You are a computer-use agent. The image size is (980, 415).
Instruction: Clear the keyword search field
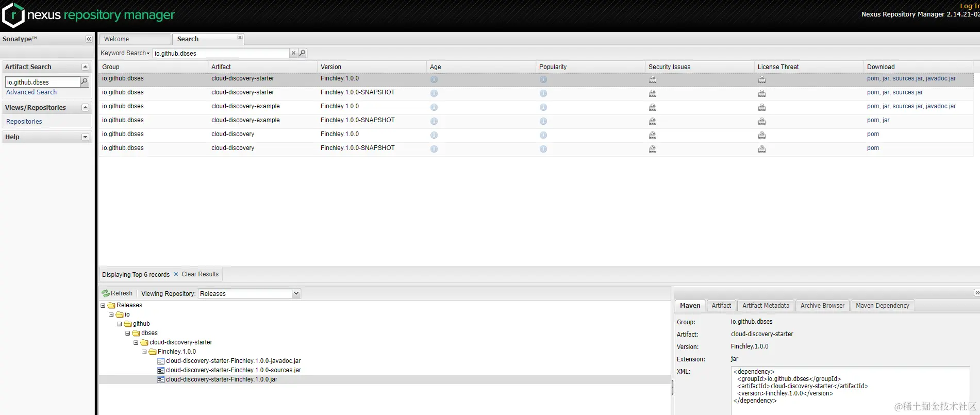[x=293, y=53]
